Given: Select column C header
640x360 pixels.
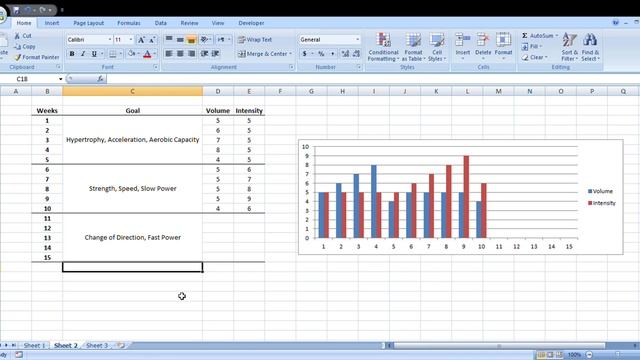Looking at the screenshot, I should [x=132, y=91].
